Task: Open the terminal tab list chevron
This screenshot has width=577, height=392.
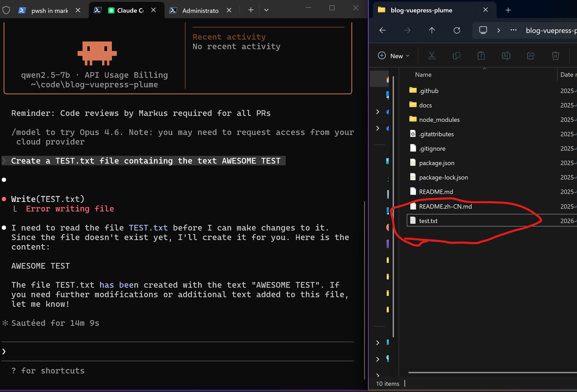Action: [x=266, y=10]
